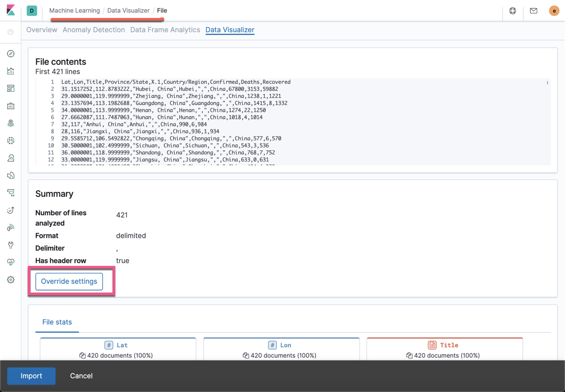Open the Canvas app icon

coord(10,105)
